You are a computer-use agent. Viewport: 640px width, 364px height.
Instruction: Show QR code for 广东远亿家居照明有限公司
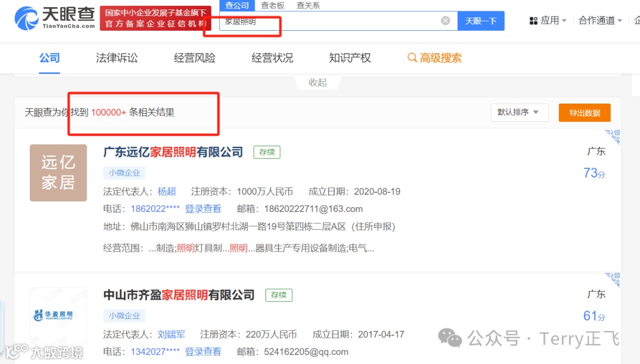(x=613, y=137)
